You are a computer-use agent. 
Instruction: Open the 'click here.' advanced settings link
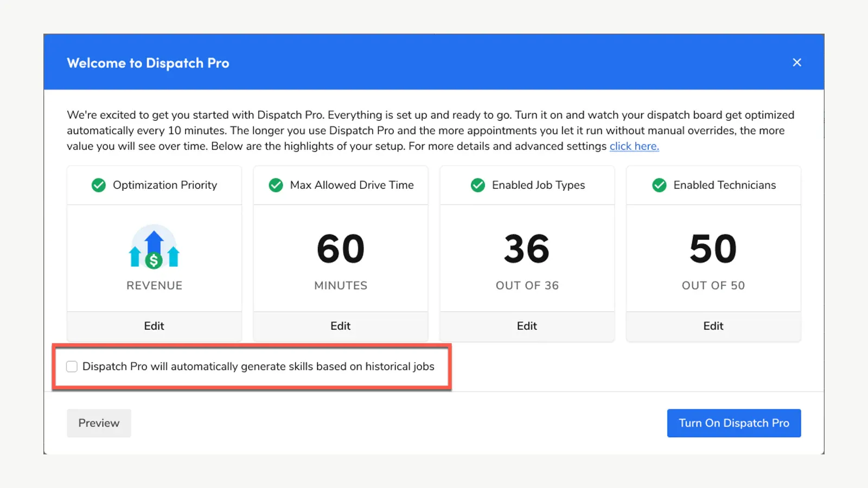coord(634,146)
